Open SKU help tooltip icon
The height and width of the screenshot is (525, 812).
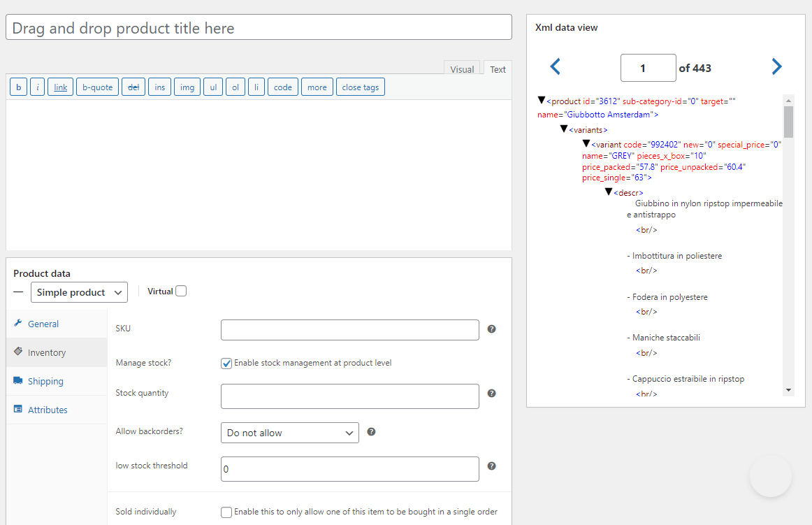coord(491,329)
